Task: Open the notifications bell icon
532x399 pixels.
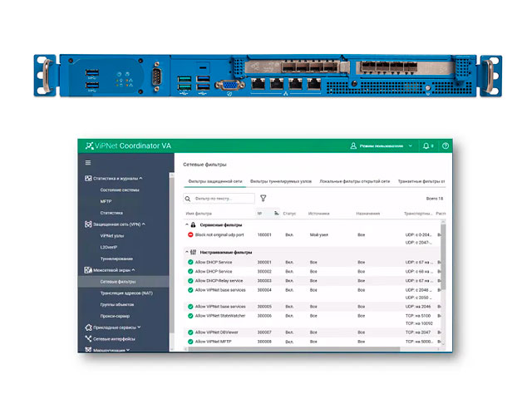Action: pyautogui.click(x=427, y=145)
